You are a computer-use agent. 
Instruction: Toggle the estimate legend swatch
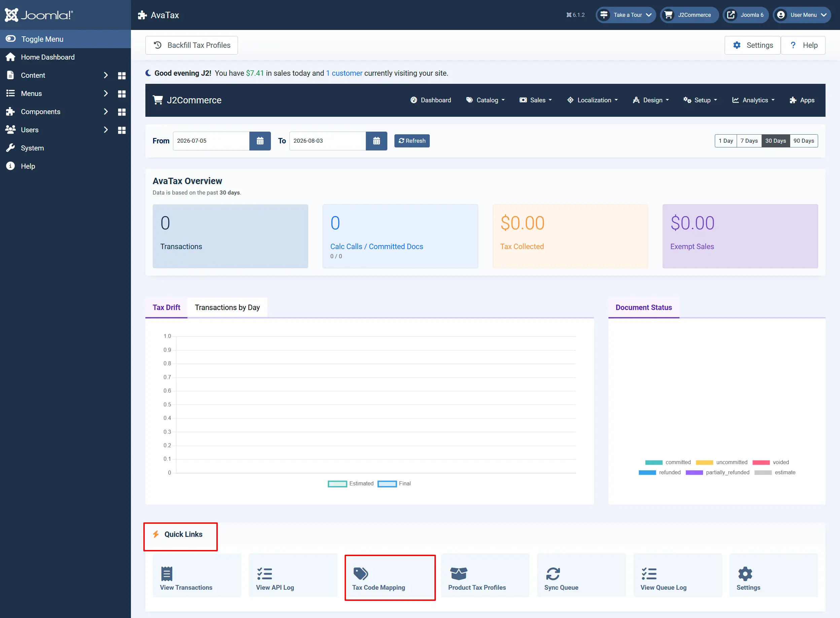pyautogui.click(x=763, y=473)
